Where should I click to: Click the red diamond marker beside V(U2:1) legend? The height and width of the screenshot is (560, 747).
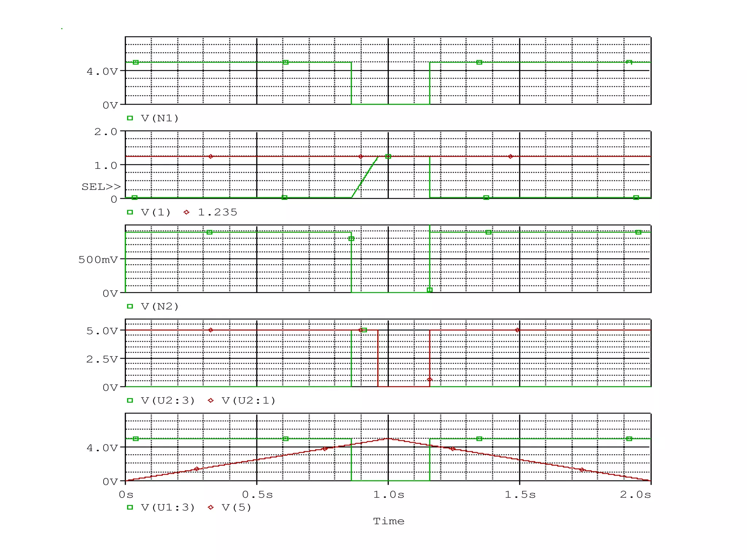click(x=210, y=400)
